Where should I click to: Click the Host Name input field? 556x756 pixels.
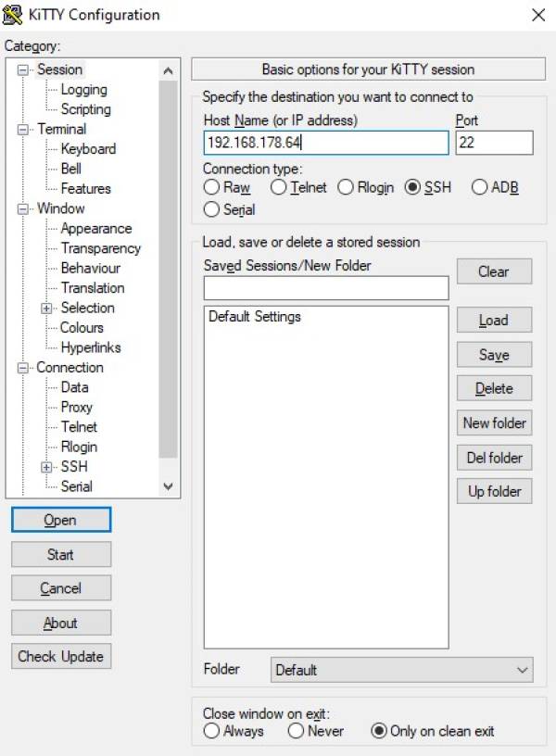click(326, 143)
